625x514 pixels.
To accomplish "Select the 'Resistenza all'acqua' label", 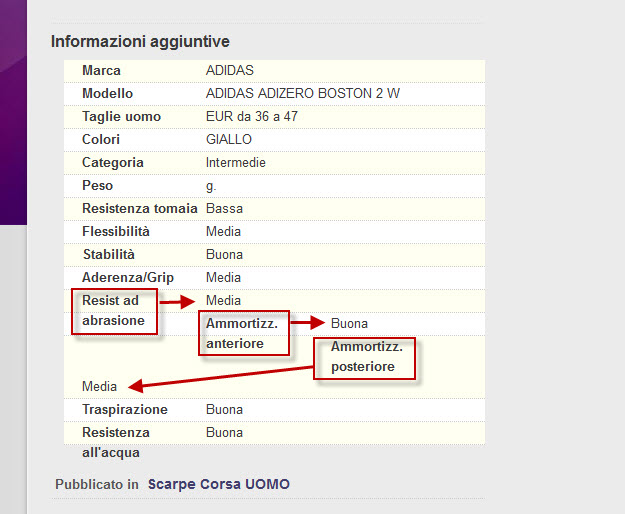I will [x=116, y=443].
